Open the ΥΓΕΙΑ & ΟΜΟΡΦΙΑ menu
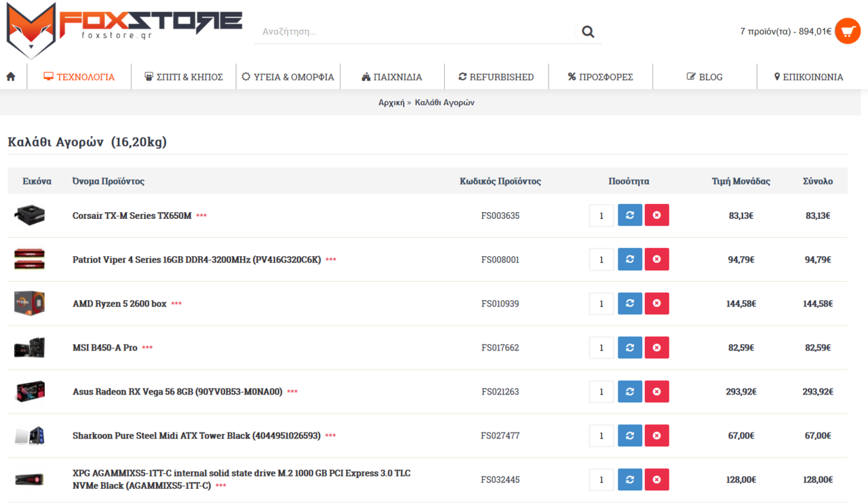 [x=288, y=77]
